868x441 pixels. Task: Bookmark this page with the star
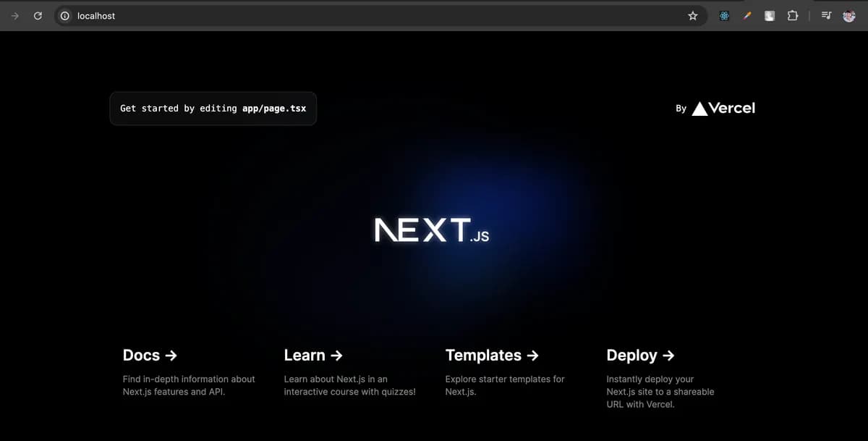(x=693, y=16)
